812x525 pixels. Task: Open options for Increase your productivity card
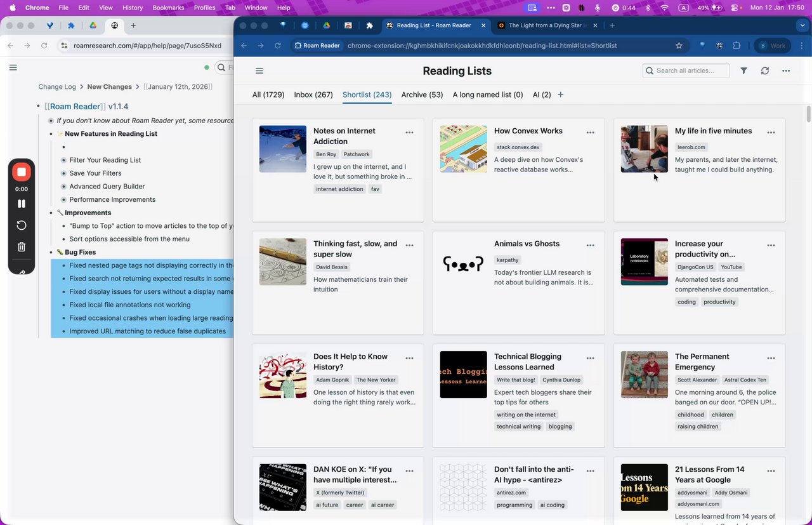771,245
